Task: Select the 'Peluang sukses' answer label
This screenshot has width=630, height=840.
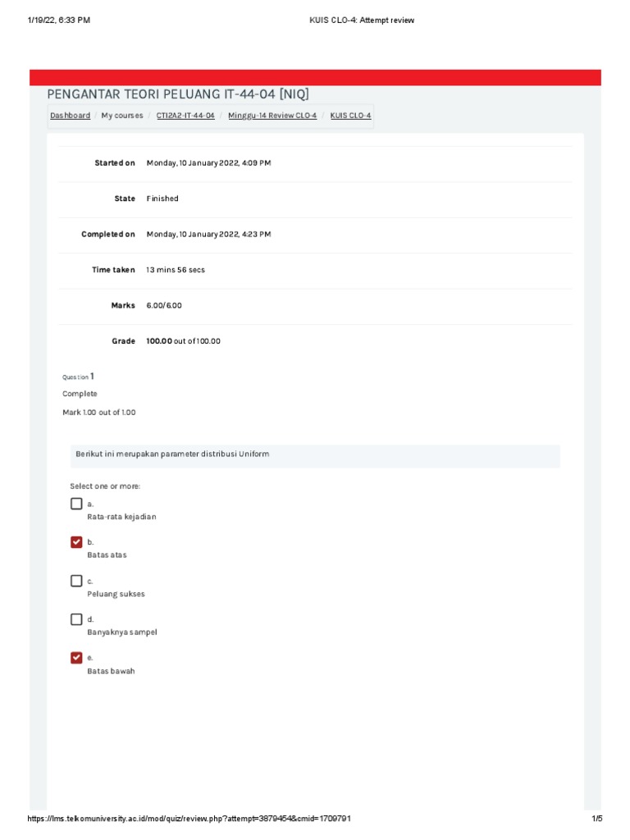Action: tap(116, 594)
